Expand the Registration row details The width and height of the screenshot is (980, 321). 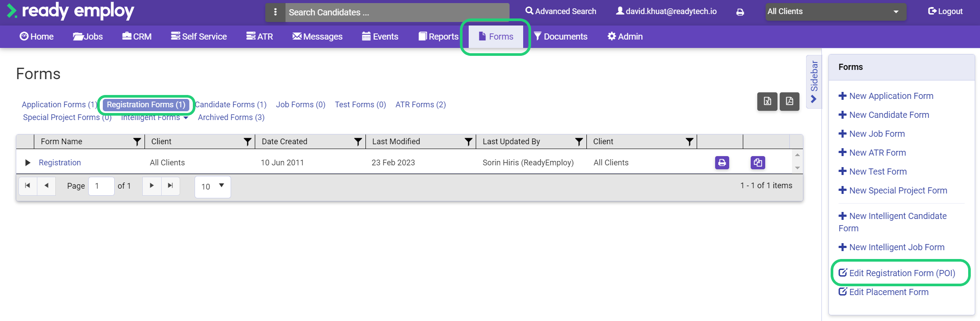28,163
